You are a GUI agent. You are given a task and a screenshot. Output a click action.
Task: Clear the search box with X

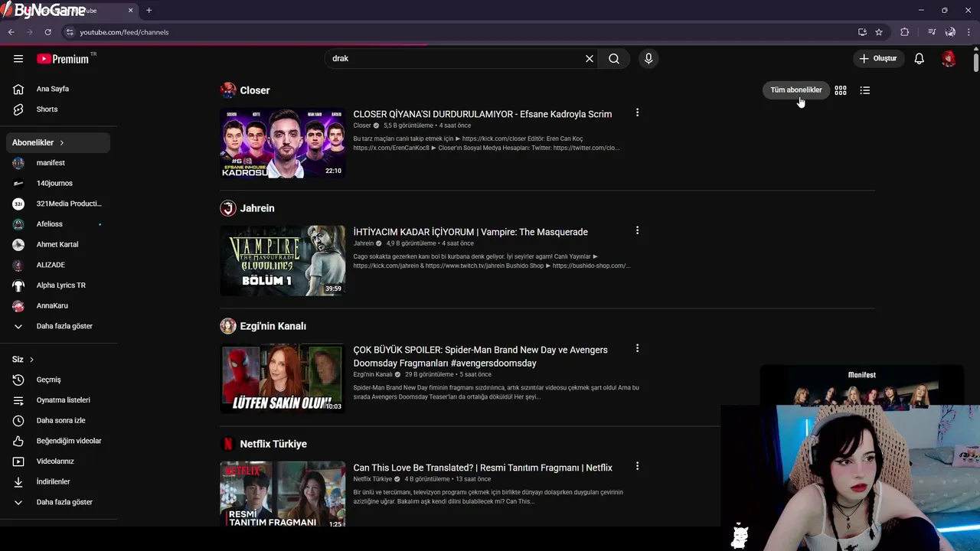(590, 58)
